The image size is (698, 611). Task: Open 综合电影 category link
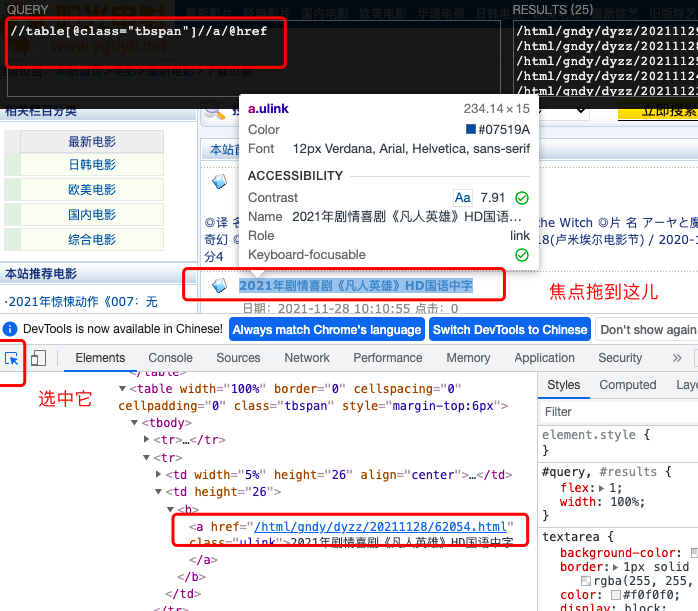coord(92,239)
